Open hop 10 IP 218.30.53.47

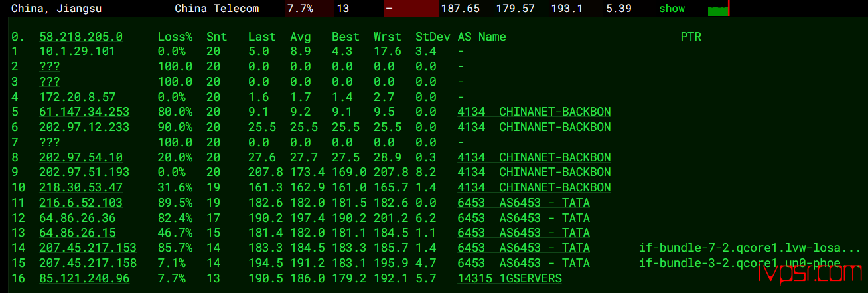(x=81, y=187)
